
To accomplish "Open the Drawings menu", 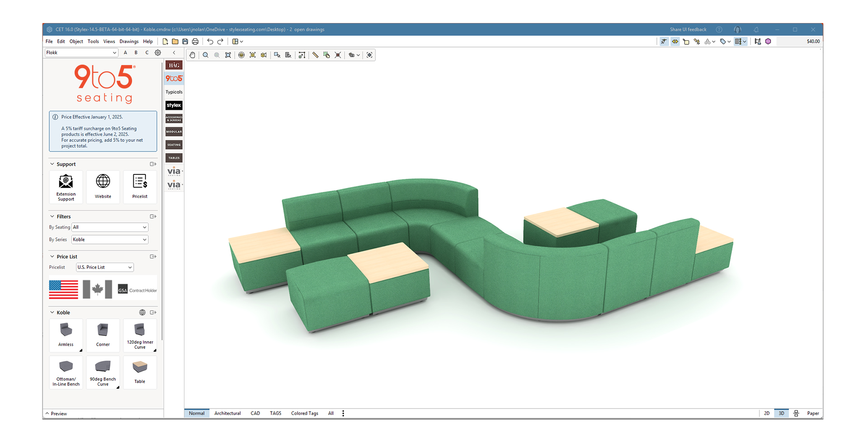I will (129, 42).
